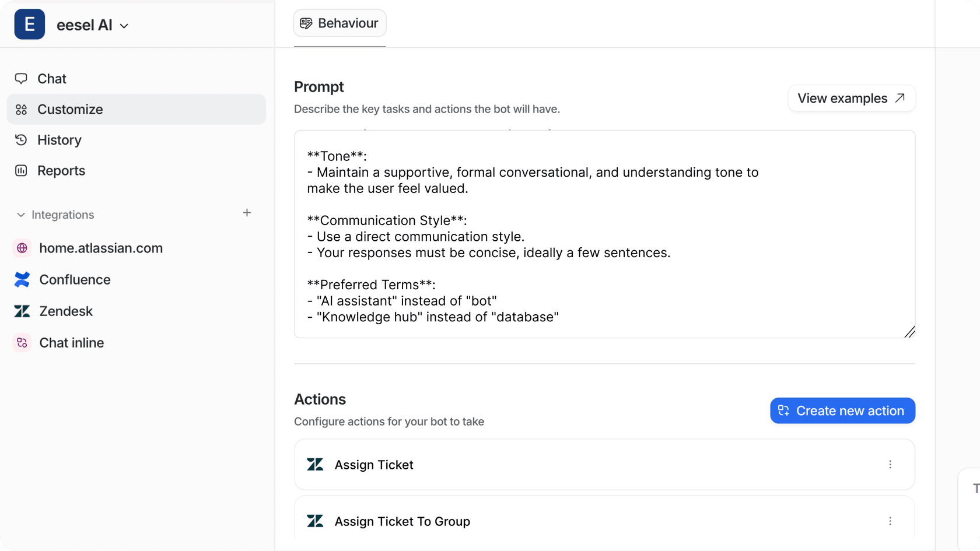This screenshot has height=551, width=980.
Task: Click the Customize grid icon
Action: 22,110
